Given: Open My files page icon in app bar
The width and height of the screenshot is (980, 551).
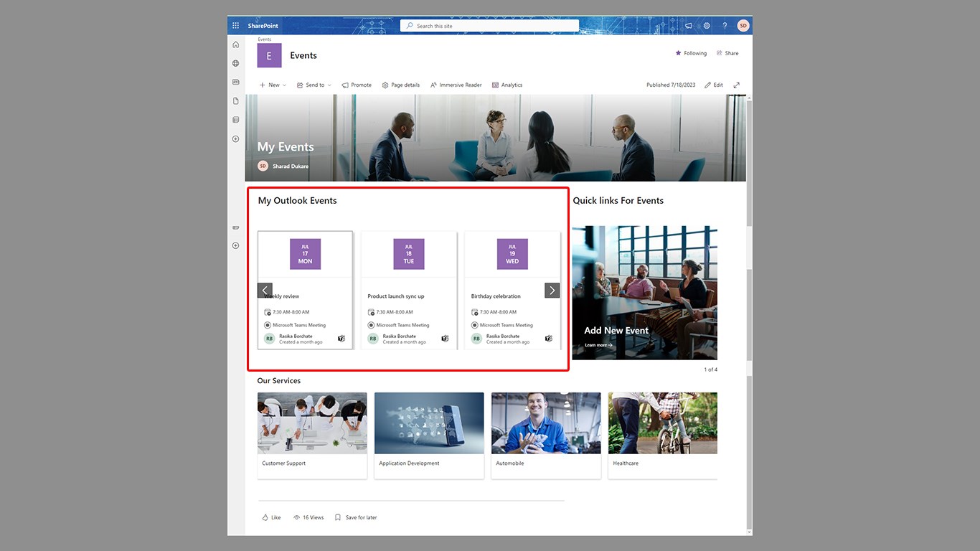Looking at the screenshot, I should [x=235, y=101].
